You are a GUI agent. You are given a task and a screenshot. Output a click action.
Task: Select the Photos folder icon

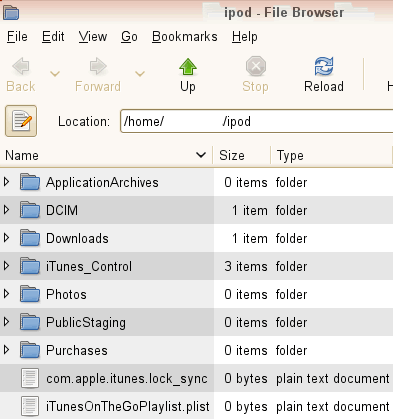30,294
